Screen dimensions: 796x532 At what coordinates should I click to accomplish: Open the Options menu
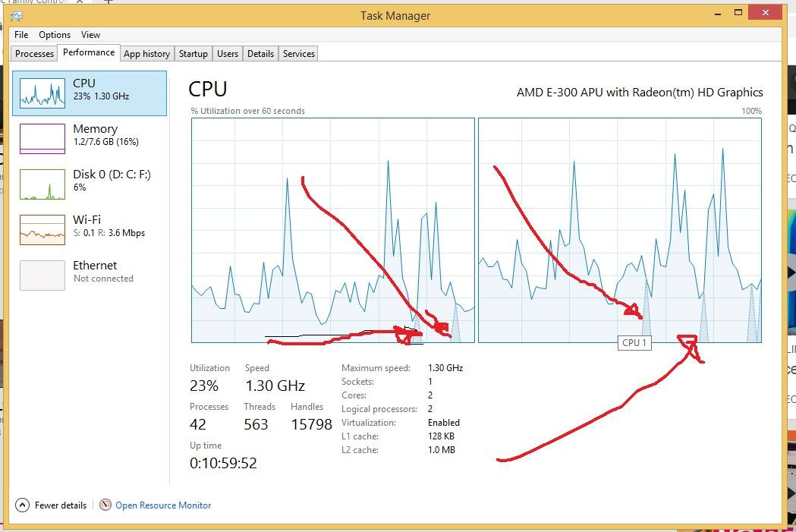(55, 34)
